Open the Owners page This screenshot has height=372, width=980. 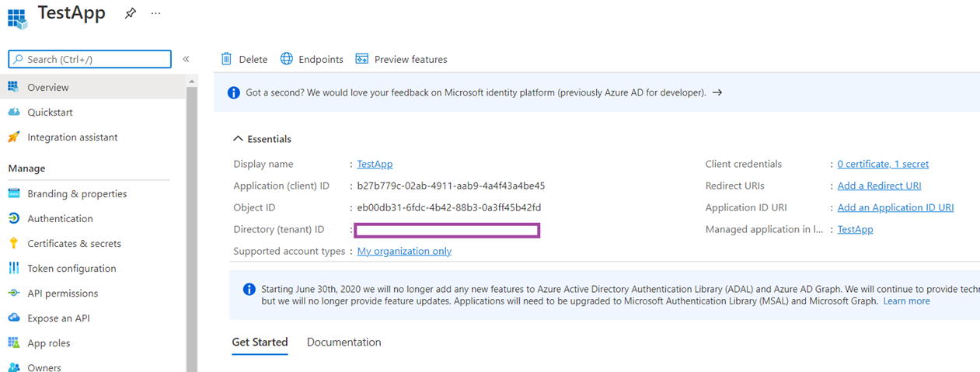pos(44,367)
